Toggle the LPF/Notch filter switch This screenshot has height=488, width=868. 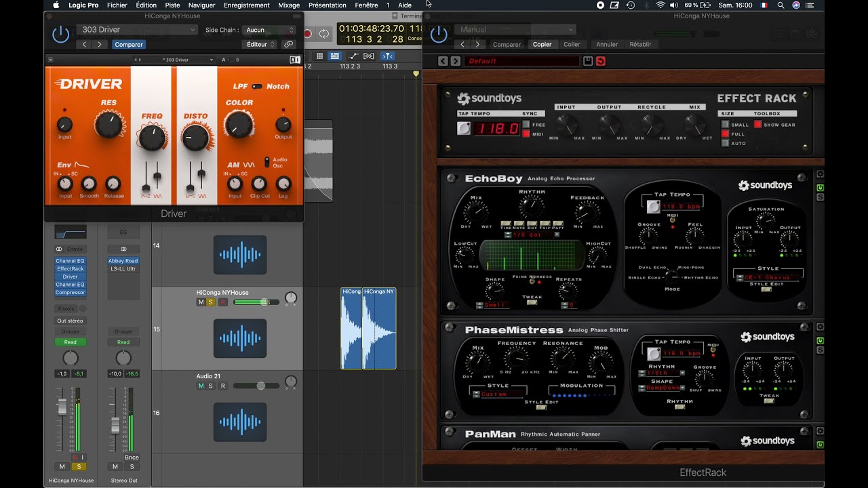point(257,86)
